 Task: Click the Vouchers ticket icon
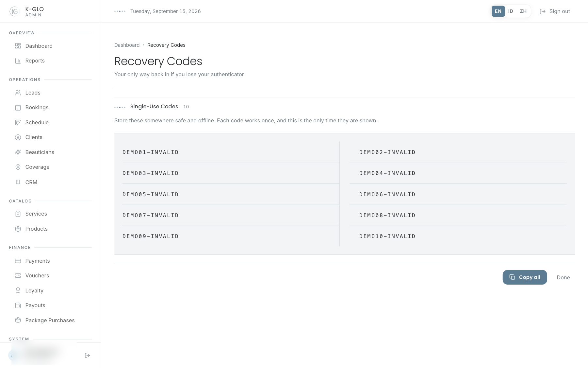click(18, 276)
